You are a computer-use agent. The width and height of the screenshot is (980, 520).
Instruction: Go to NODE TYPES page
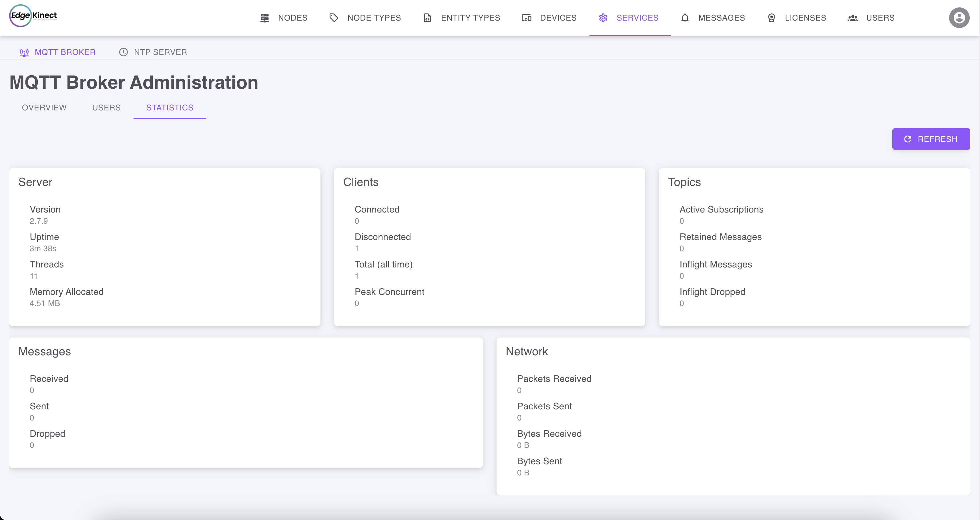365,18
